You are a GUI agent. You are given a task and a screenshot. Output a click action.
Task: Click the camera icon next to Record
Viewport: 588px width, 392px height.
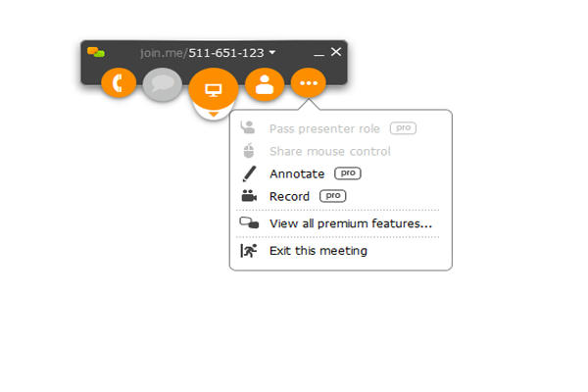[249, 196]
